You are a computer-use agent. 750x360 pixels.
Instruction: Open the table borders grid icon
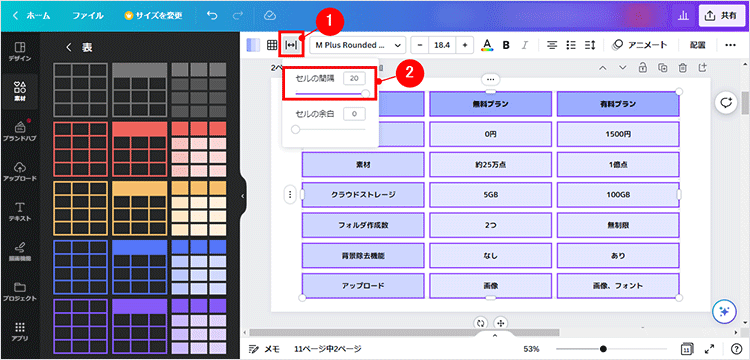click(272, 45)
